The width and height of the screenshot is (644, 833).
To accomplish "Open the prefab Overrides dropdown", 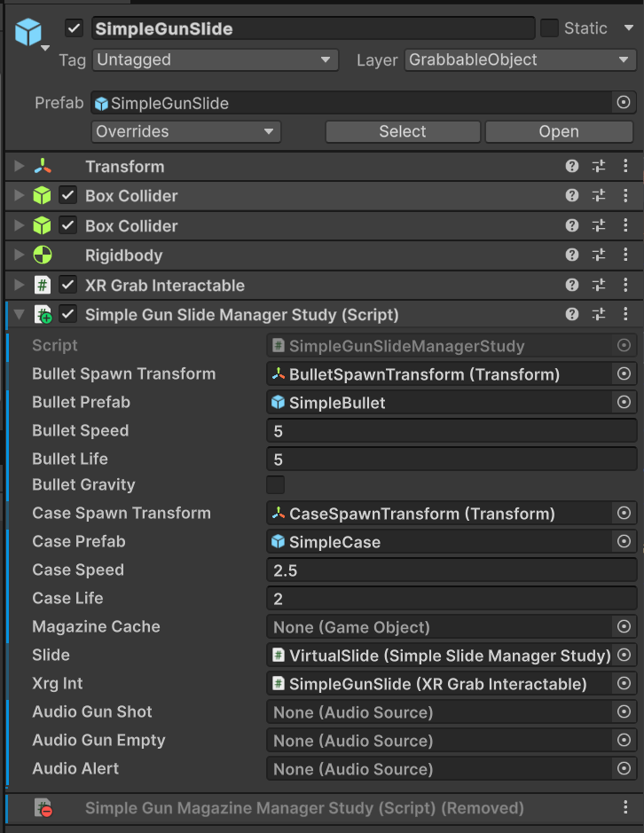I will coord(185,132).
